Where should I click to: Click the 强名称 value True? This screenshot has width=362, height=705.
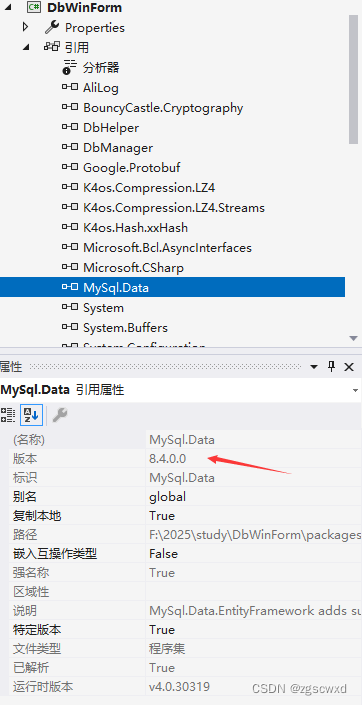[162, 573]
